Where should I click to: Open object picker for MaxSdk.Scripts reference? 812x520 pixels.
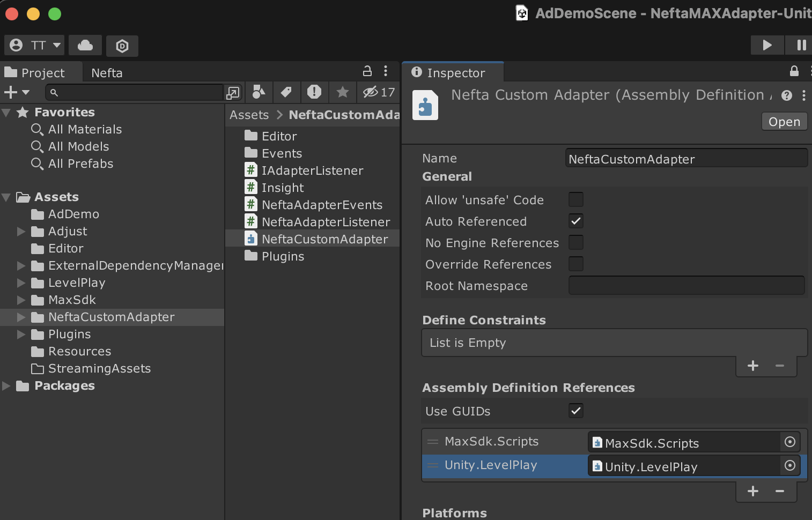789,442
